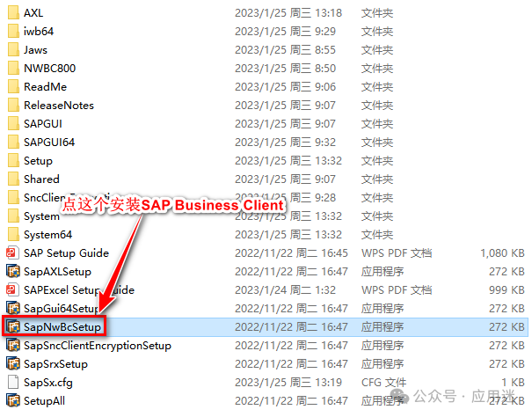Screen dimensions: 532x417
Task: Click the SapSrxSetup installer icon
Action: point(13,363)
